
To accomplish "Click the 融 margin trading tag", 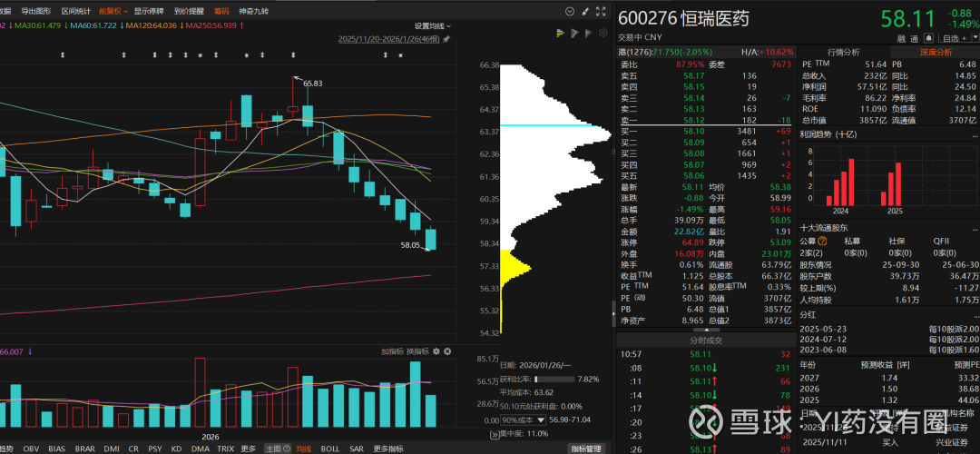I will coord(901,39).
